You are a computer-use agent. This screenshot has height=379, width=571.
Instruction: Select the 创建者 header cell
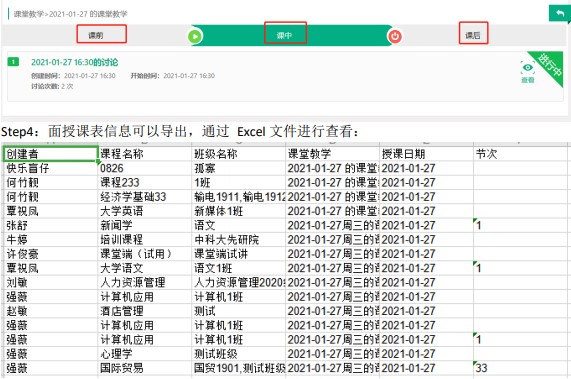coord(51,154)
